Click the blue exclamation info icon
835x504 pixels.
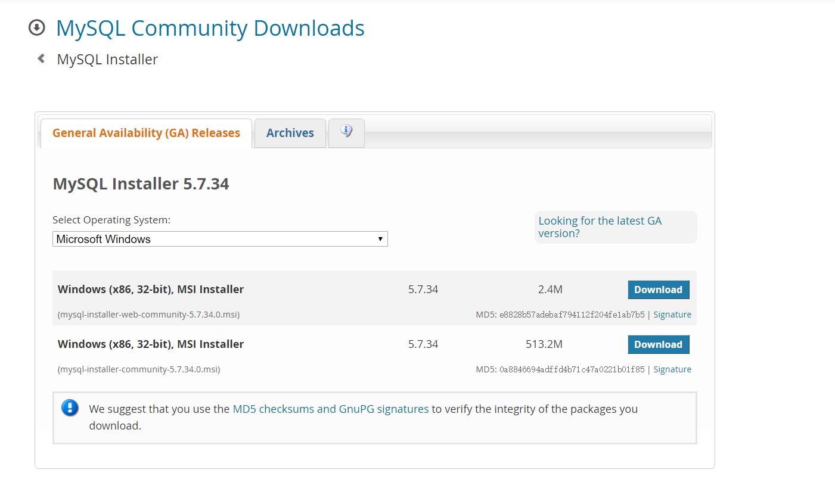click(x=70, y=408)
